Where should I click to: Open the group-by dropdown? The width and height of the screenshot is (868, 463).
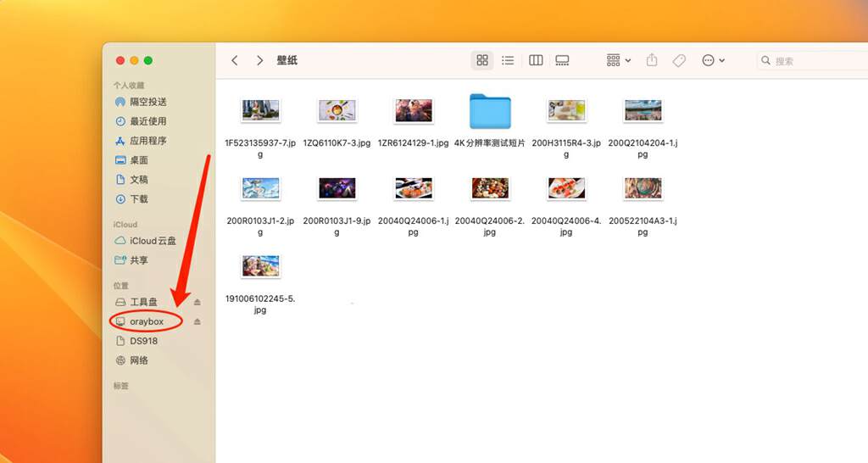619,60
